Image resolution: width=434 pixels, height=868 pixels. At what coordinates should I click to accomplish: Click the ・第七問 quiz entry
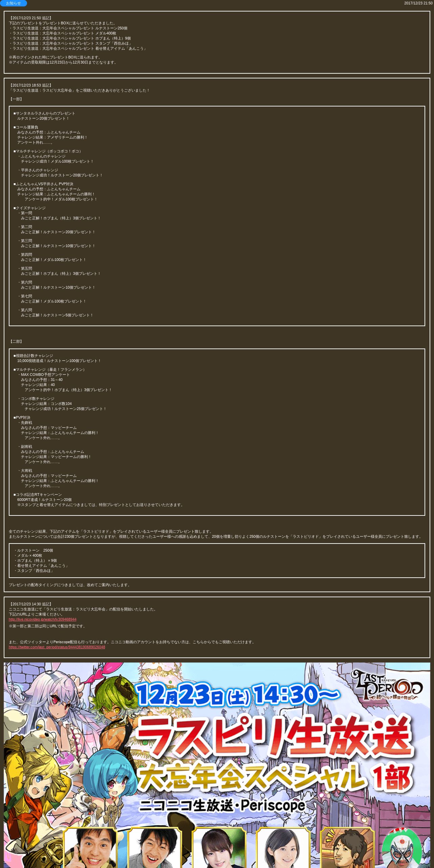click(25, 296)
